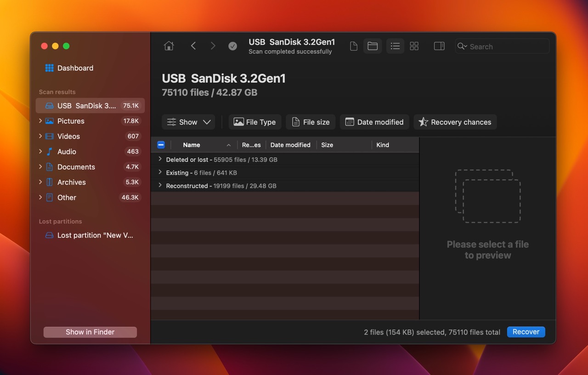Open Pictures category in sidebar
Image resolution: width=588 pixels, height=375 pixels.
71,121
